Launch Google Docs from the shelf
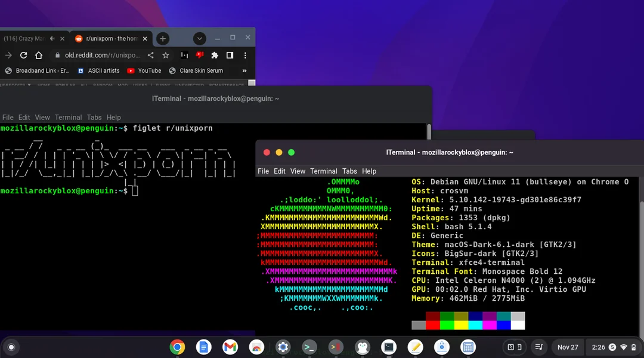 point(203,347)
